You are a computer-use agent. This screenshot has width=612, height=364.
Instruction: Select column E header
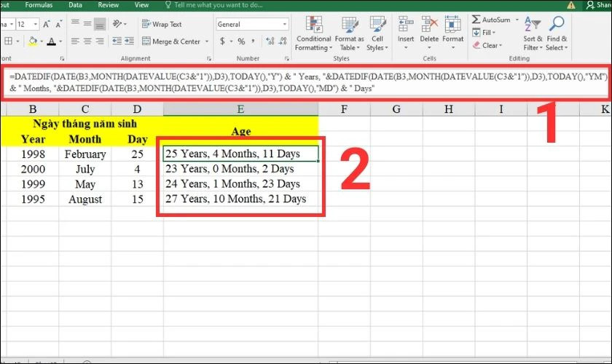(240, 109)
